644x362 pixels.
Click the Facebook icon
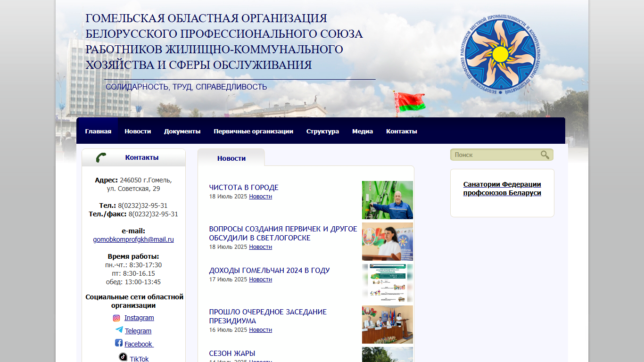click(x=119, y=343)
